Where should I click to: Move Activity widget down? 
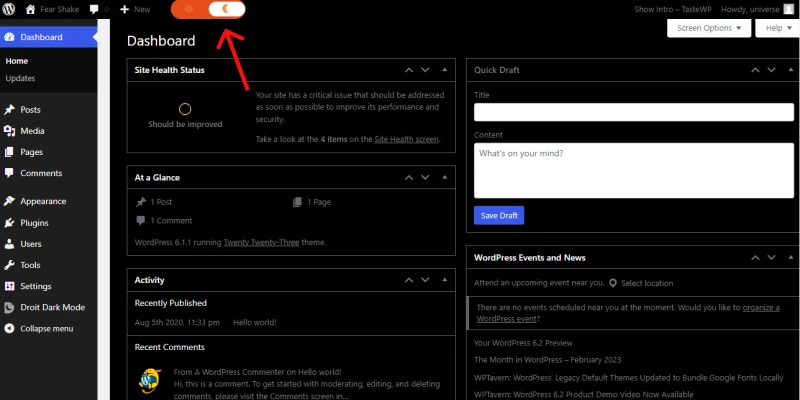(x=425, y=280)
